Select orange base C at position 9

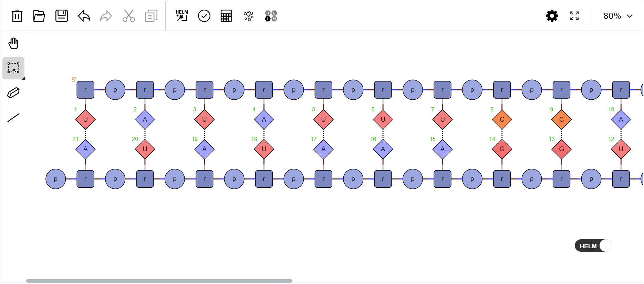click(x=562, y=120)
